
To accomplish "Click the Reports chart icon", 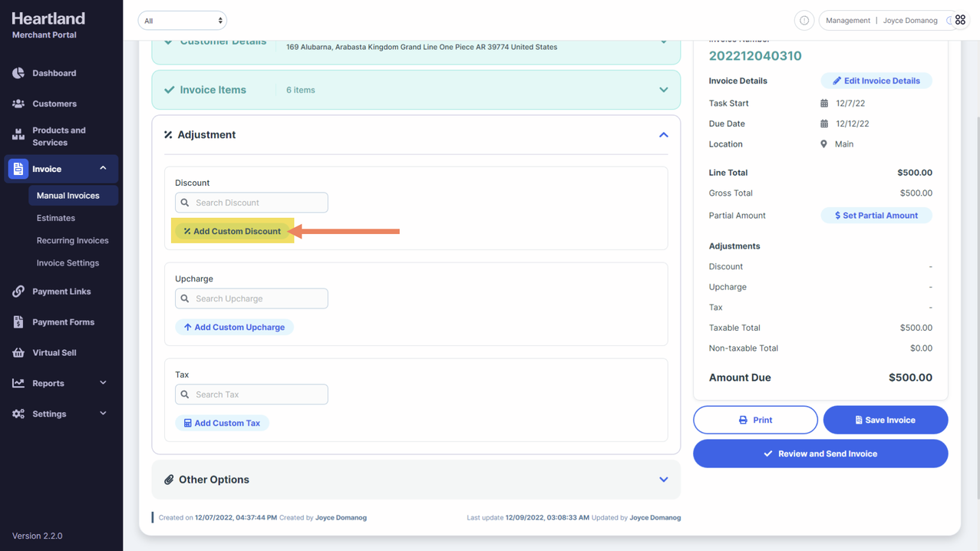I will coord(18,383).
